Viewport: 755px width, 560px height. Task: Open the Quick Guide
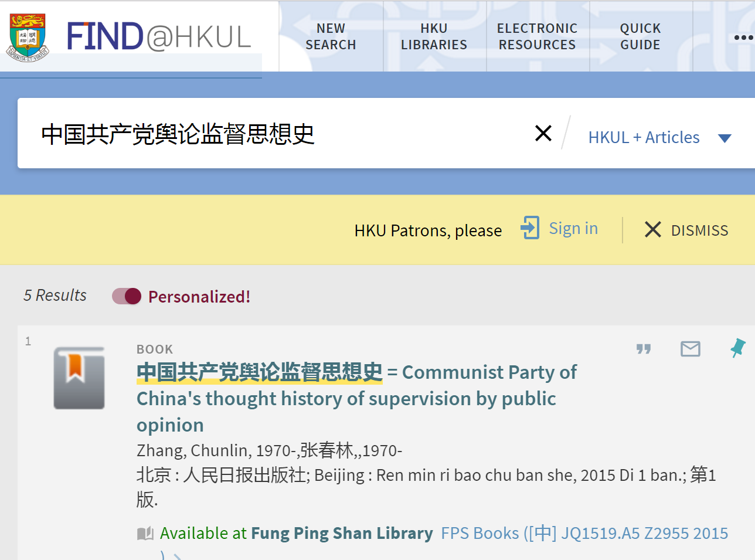640,36
